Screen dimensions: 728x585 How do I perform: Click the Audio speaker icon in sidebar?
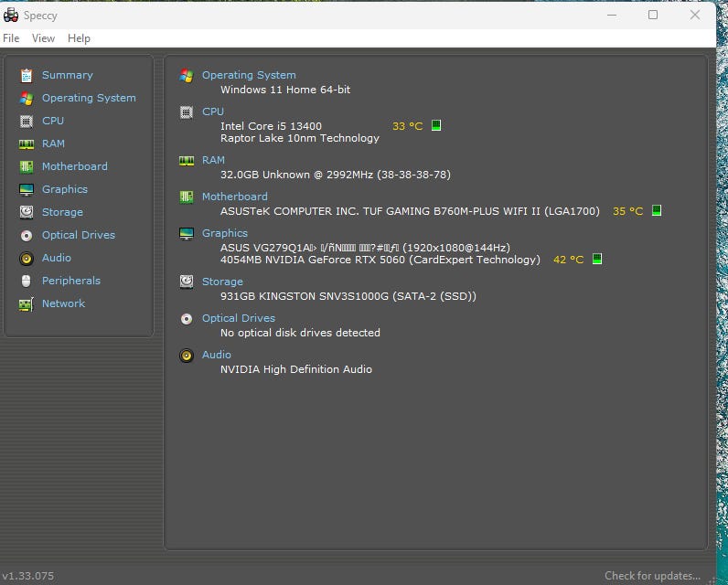[27, 259]
